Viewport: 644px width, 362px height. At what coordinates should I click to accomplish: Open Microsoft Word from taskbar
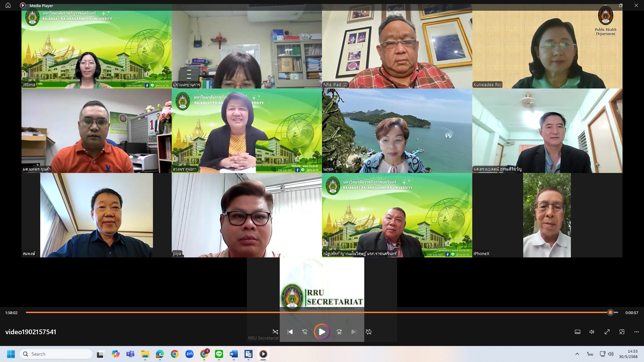pos(234,354)
